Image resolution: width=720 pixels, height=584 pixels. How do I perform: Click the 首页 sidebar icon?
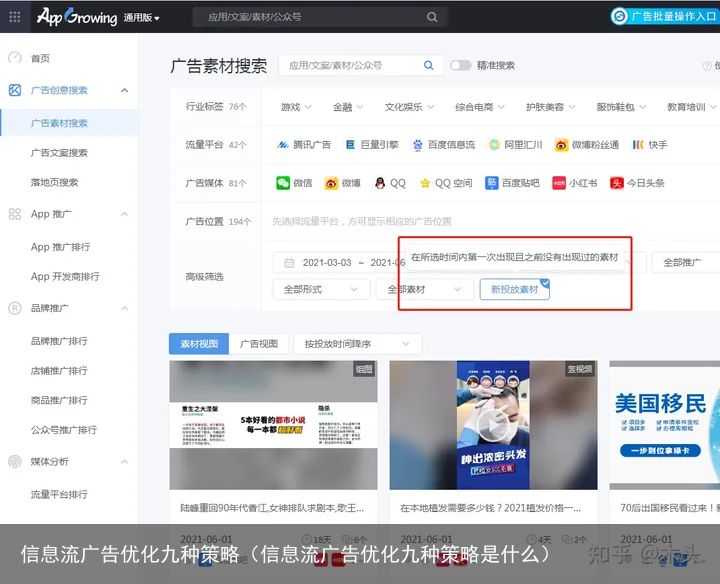pyautogui.click(x=15, y=58)
